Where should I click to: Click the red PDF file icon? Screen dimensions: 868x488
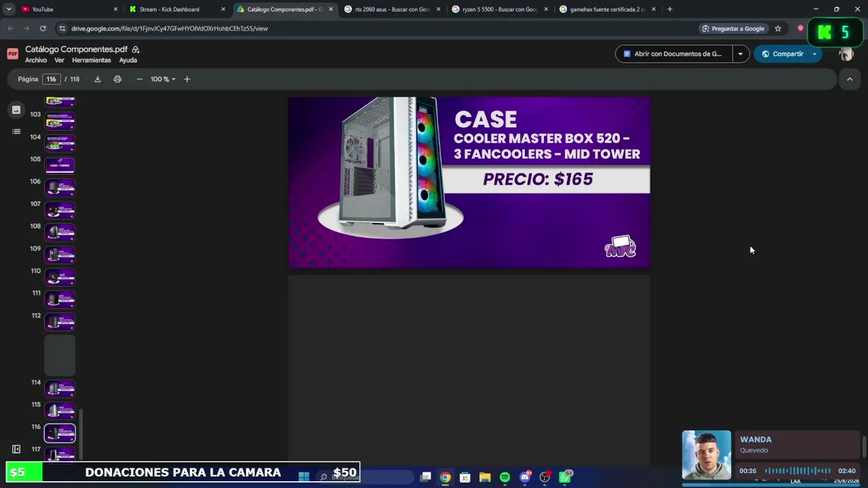(x=12, y=54)
